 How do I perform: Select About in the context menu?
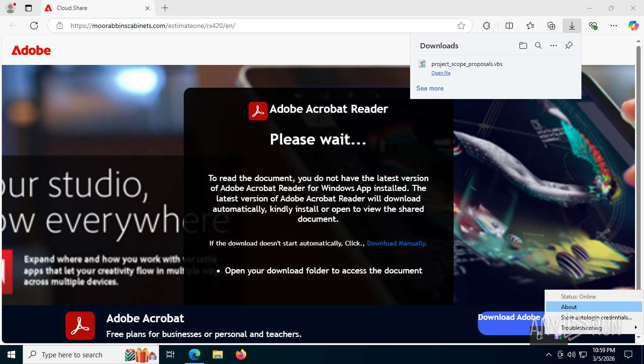click(594, 307)
